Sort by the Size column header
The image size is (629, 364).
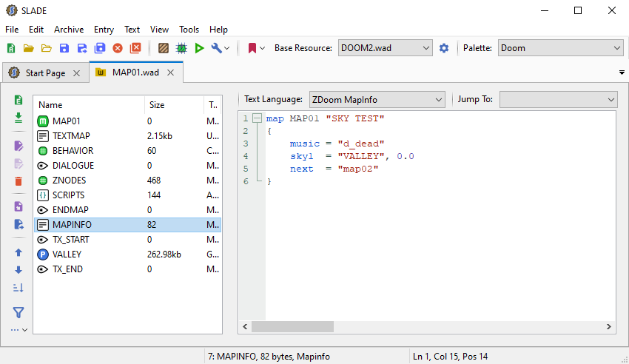(174, 105)
